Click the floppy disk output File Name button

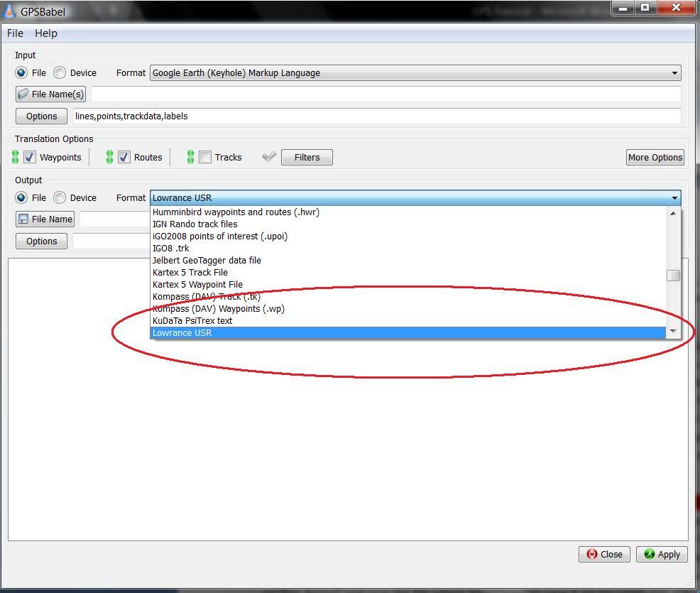pos(45,219)
